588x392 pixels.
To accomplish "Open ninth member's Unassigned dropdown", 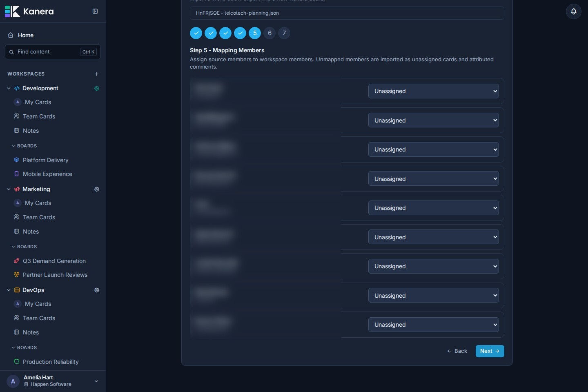I will tap(433, 325).
